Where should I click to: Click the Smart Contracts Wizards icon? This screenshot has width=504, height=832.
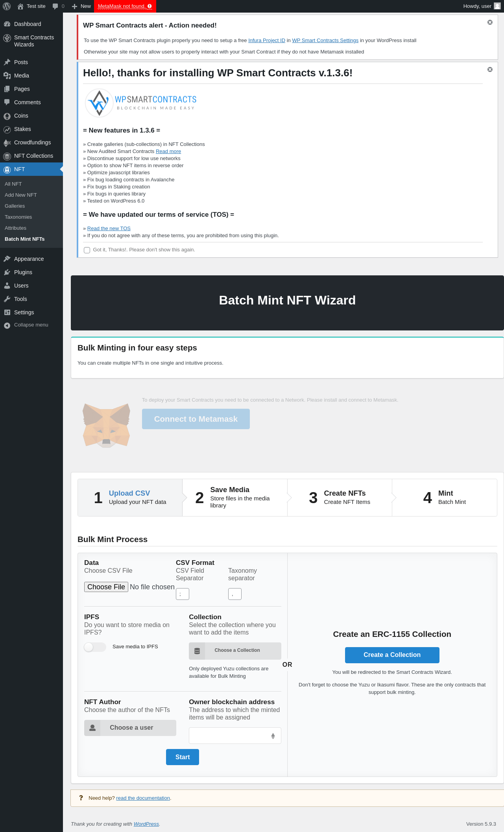[x=7, y=38]
